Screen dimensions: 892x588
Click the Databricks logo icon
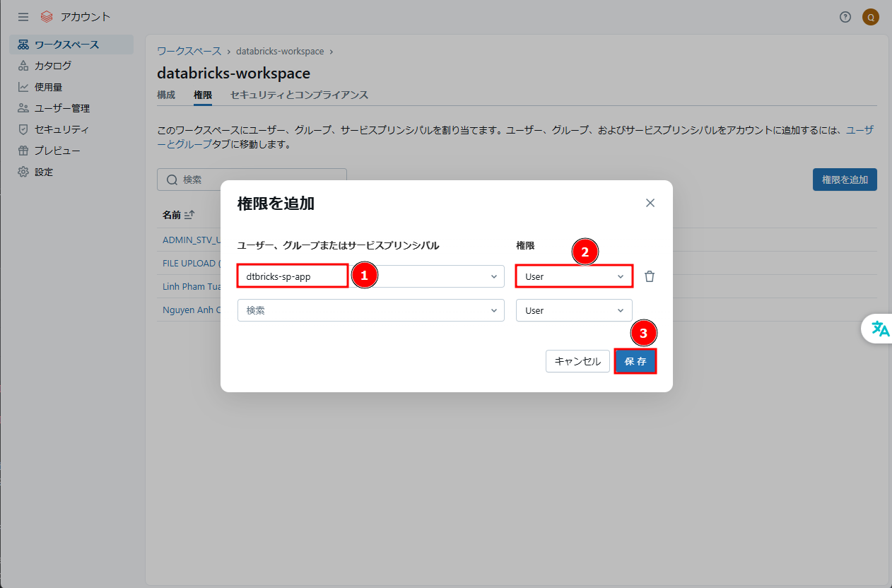[x=47, y=17]
